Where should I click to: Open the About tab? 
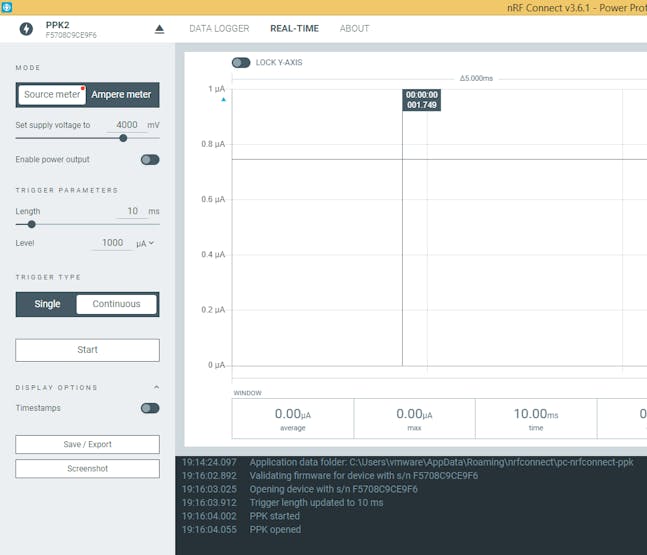coord(354,29)
